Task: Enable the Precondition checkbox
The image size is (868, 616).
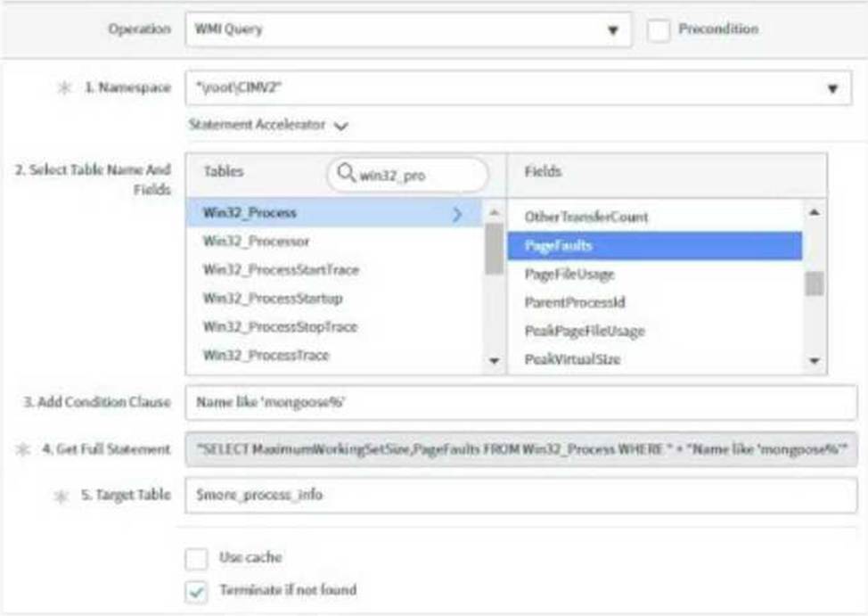Action: [x=659, y=30]
